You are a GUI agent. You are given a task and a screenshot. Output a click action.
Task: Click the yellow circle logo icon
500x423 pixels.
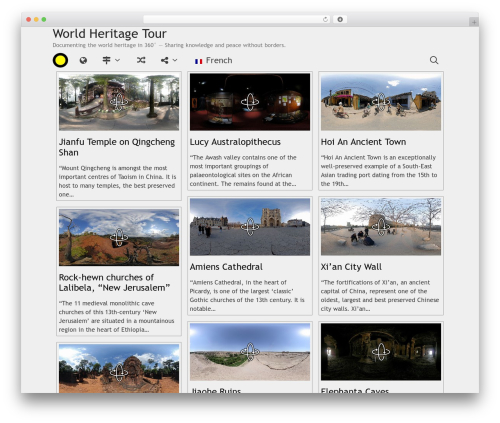tap(60, 60)
